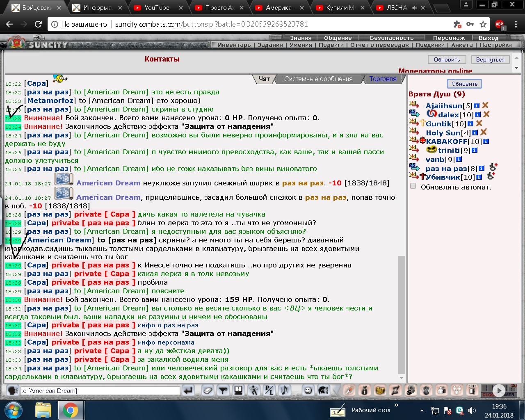The height and width of the screenshot is (420, 525).
Task: Toggle the chat sound speaker icon
Action: coord(284,390)
